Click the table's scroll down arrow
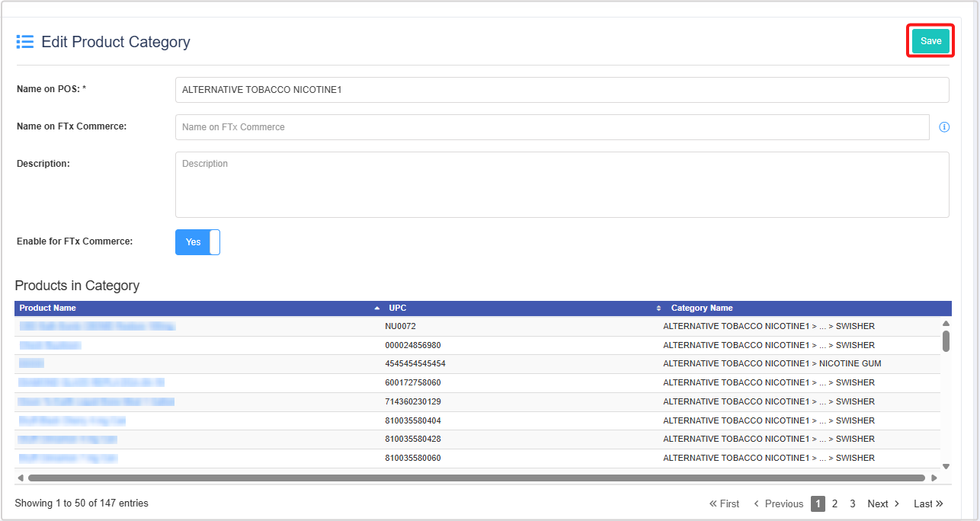Image resolution: width=980 pixels, height=521 pixels. 946,466
